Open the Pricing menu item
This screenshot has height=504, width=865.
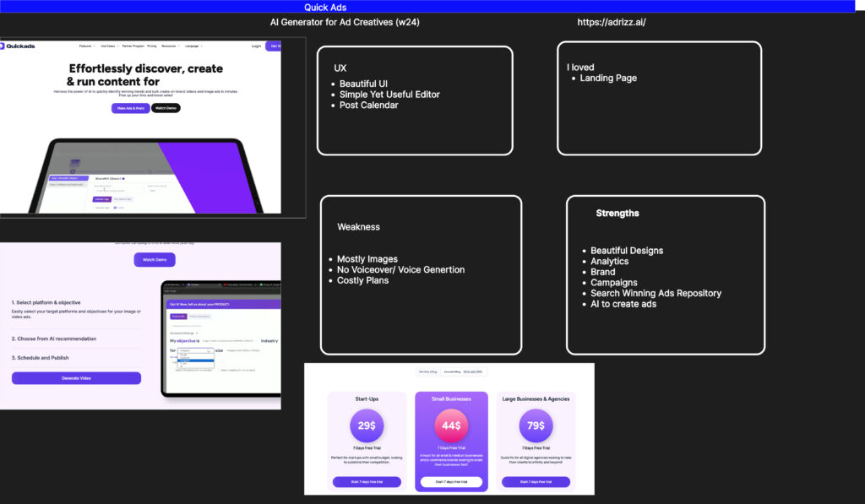[152, 46]
